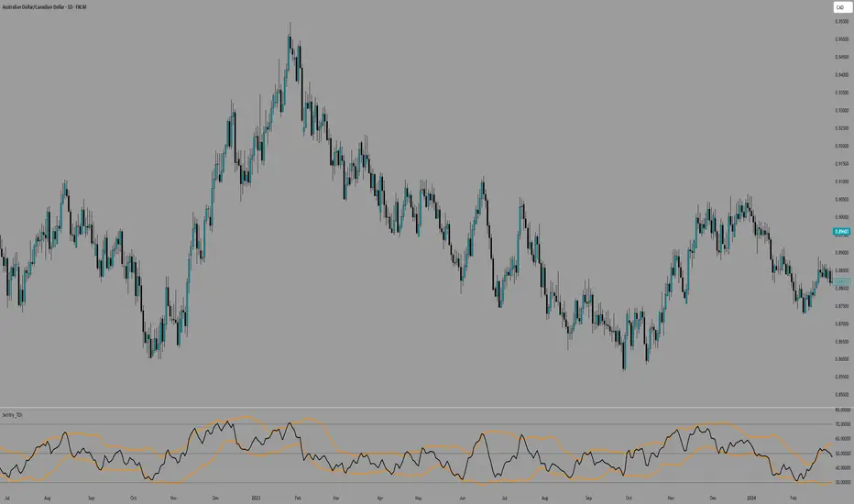854x504 pixels.
Task: Click the 2024 label on time axis
Action: click(x=751, y=498)
